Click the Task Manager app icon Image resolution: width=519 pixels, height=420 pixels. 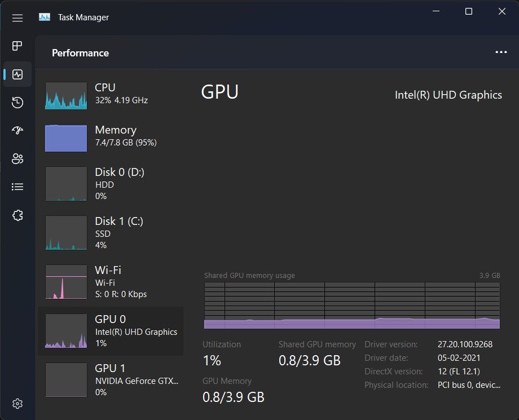click(45, 17)
